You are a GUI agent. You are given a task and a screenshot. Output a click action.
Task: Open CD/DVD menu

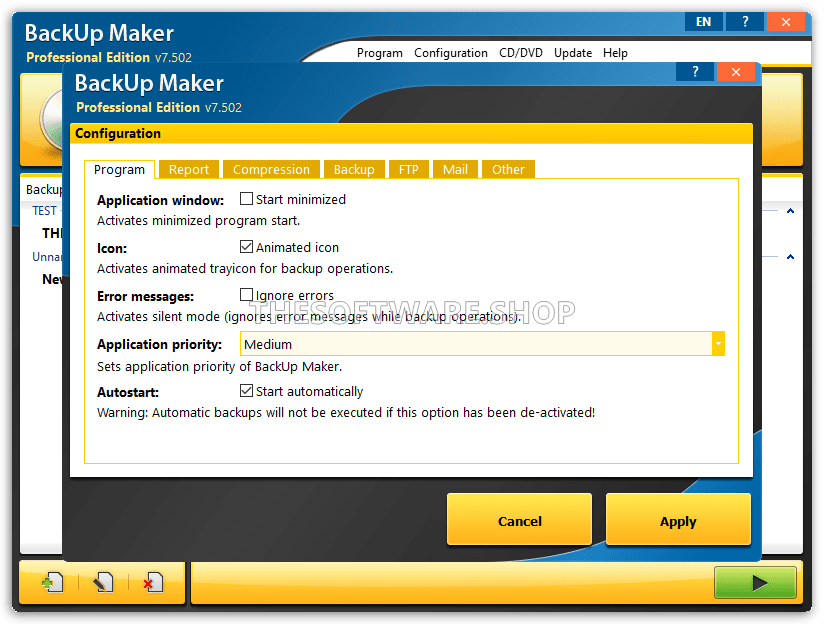coord(521,53)
